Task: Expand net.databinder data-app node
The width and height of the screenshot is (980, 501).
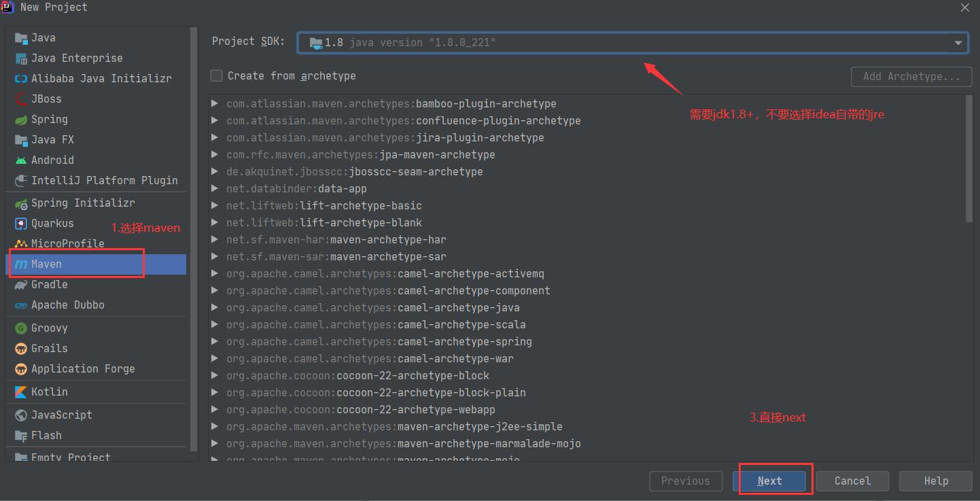Action: pyautogui.click(x=215, y=189)
